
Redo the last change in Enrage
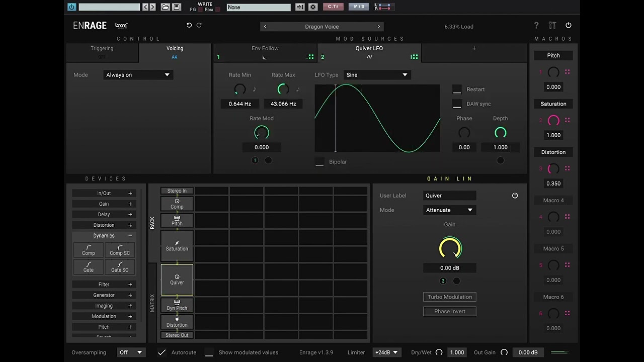click(x=199, y=25)
